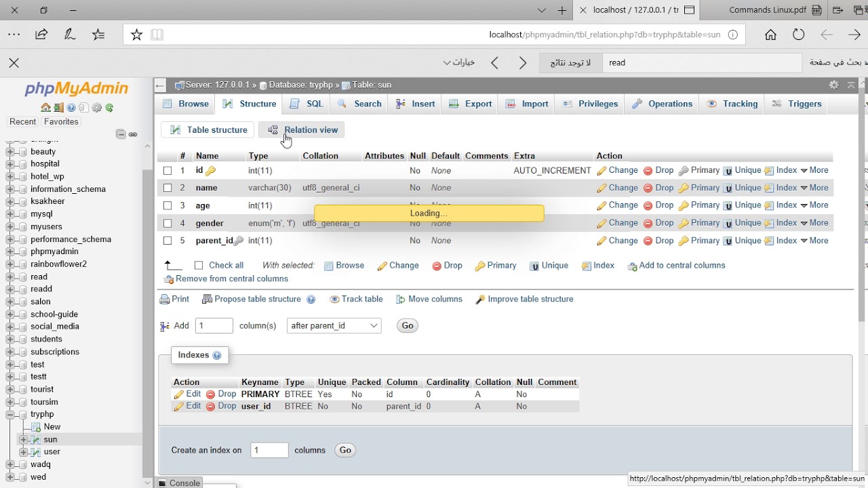The height and width of the screenshot is (488, 868).
Task: Click main page vertical scrollbar
Action: (x=863, y=203)
